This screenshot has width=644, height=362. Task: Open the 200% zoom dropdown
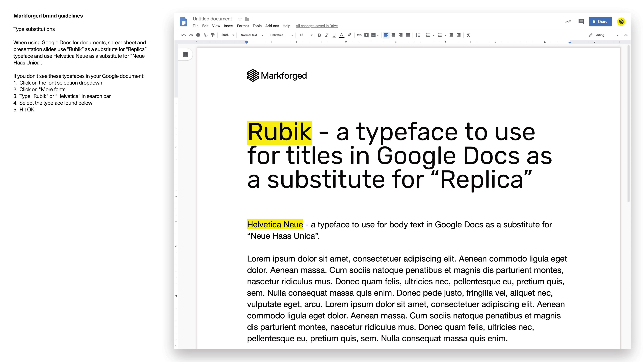point(228,35)
